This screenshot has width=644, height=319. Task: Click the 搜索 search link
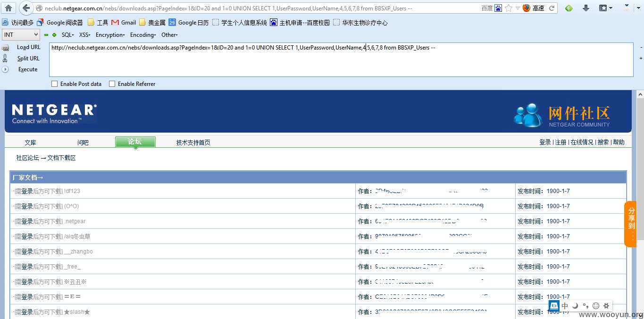[603, 142]
